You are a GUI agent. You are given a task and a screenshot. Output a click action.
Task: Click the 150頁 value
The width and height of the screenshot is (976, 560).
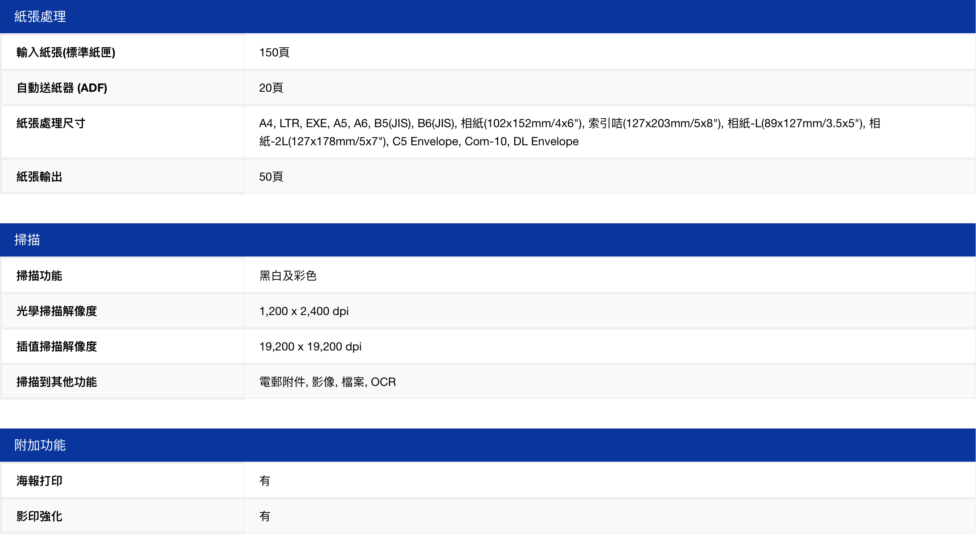tap(274, 52)
